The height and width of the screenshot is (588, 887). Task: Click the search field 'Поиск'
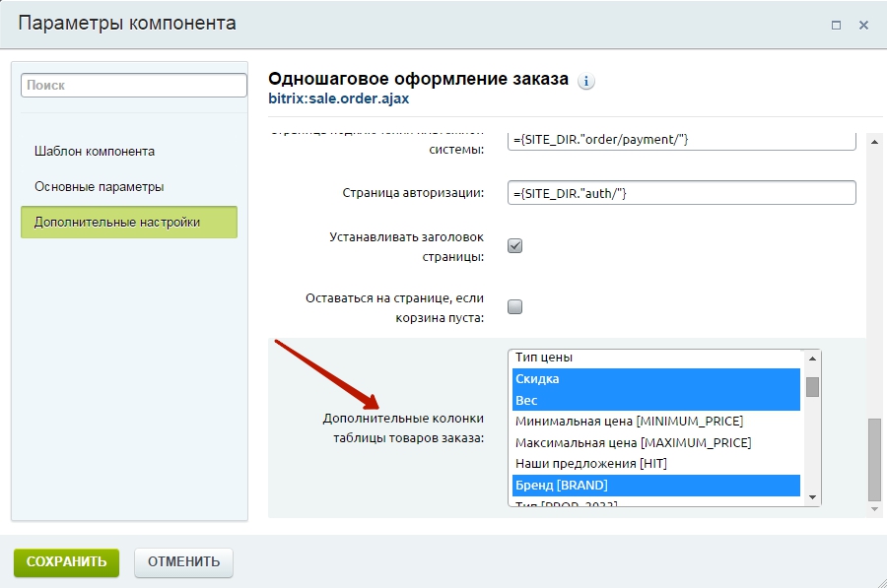pyautogui.click(x=133, y=86)
